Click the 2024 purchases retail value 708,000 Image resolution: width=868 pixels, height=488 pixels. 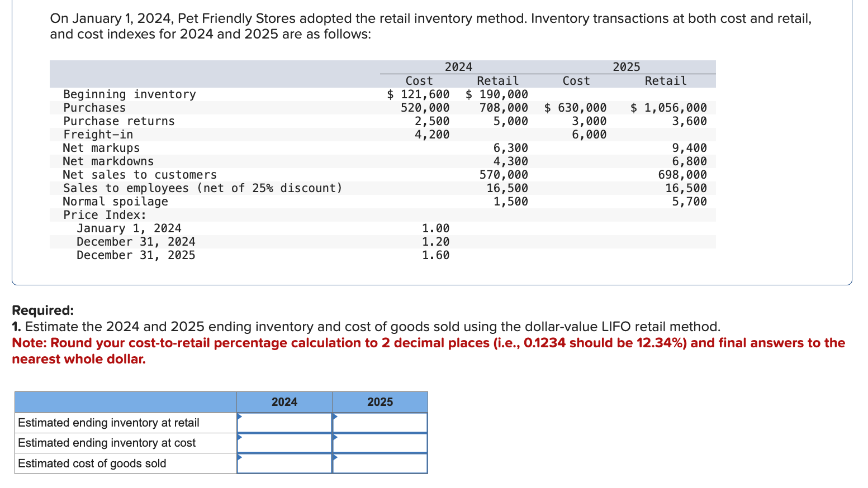(x=504, y=108)
